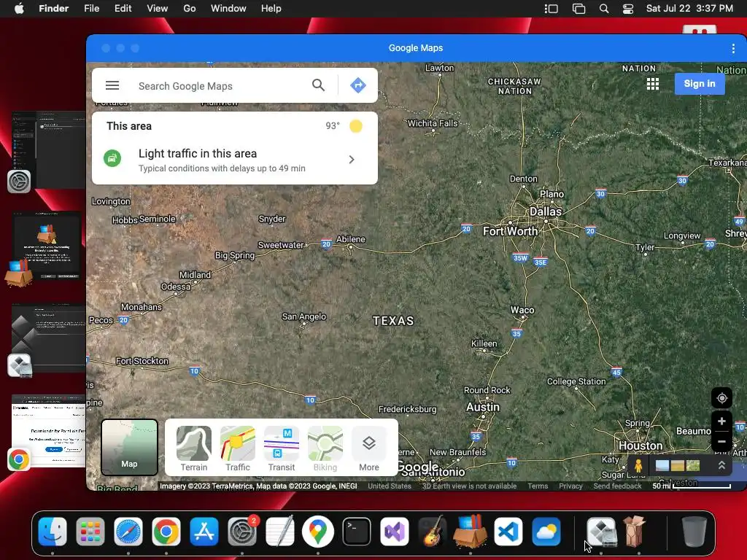Click the Spotlight search icon in menu bar
The image size is (747, 560).
pos(603,9)
